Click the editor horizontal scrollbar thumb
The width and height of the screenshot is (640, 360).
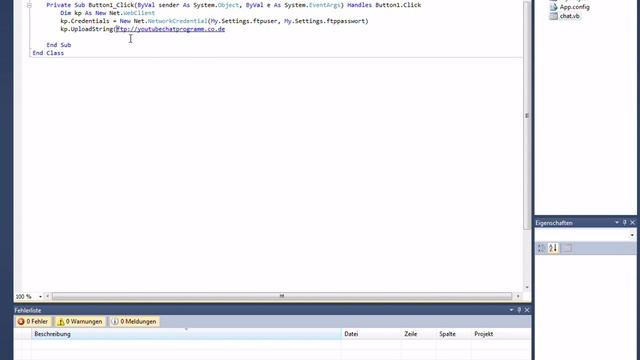282,296
